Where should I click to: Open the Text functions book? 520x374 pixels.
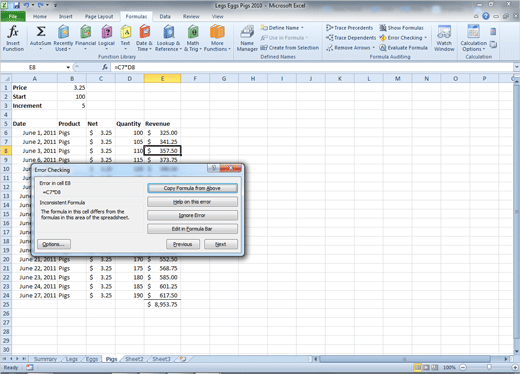tap(125, 38)
